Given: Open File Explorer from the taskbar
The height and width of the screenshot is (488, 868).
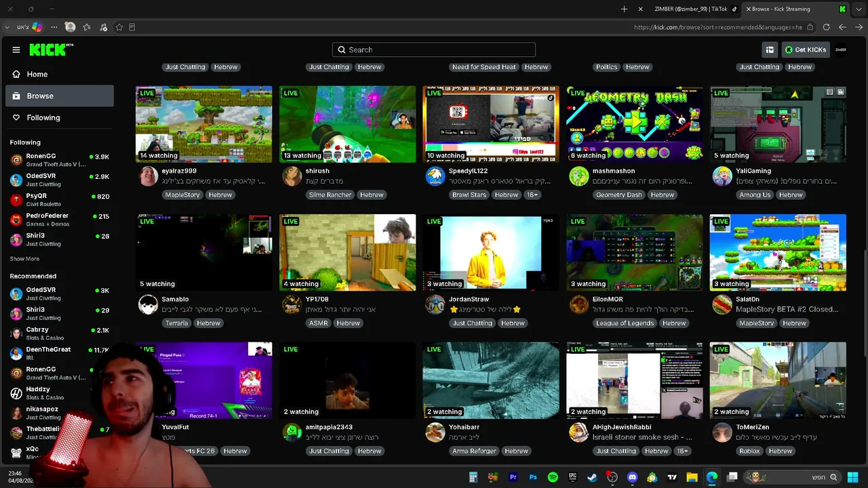Looking at the screenshot, I should point(692,477).
